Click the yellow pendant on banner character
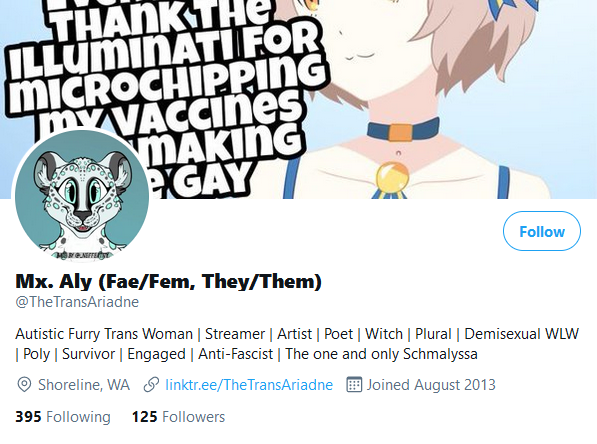 (x=392, y=178)
